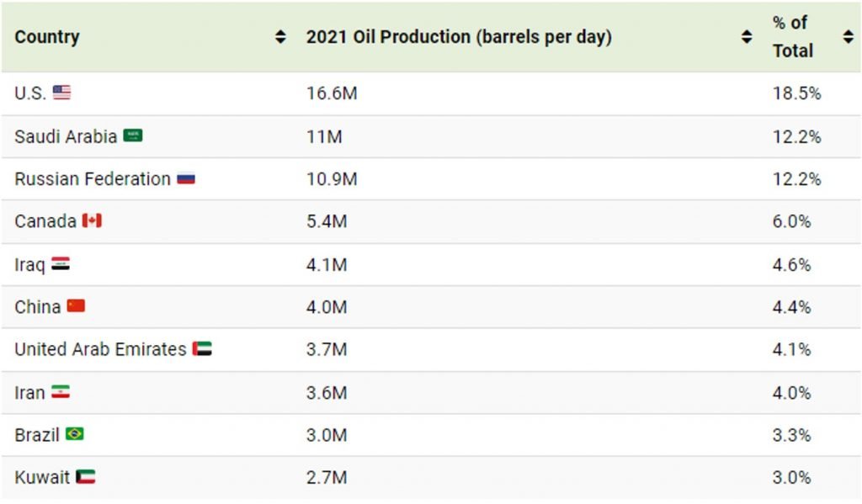Click the Saudi Arabia flag icon
Screen dimensions: 862x504
point(133,135)
